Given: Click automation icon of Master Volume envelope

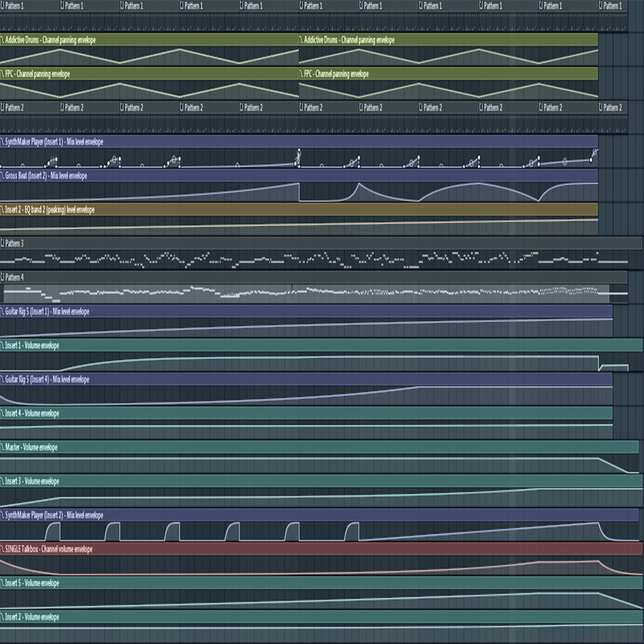Looking at the screenshot, I should 3,447.
